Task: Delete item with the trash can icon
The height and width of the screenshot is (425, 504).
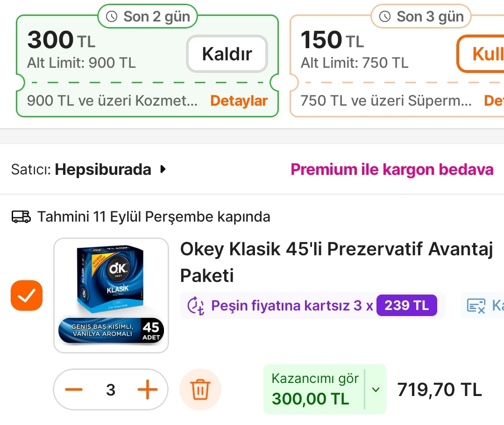Action: click(200, 389)
